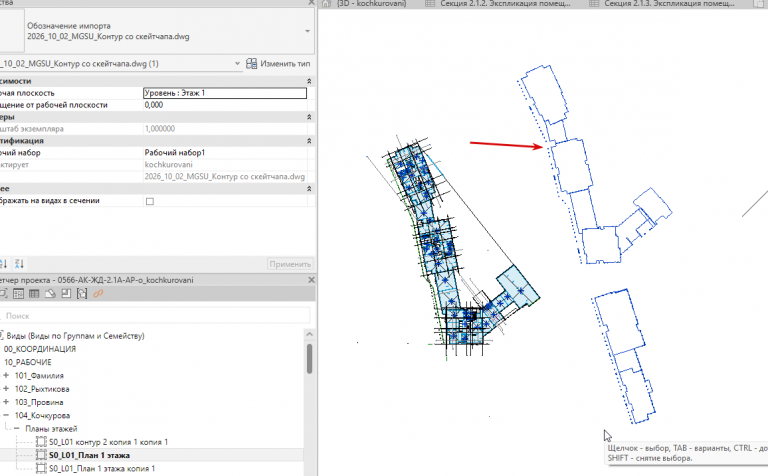Screen dimensions: 768x476
Task: Collapse the Зависимости properties group
Action: (309, 81)
